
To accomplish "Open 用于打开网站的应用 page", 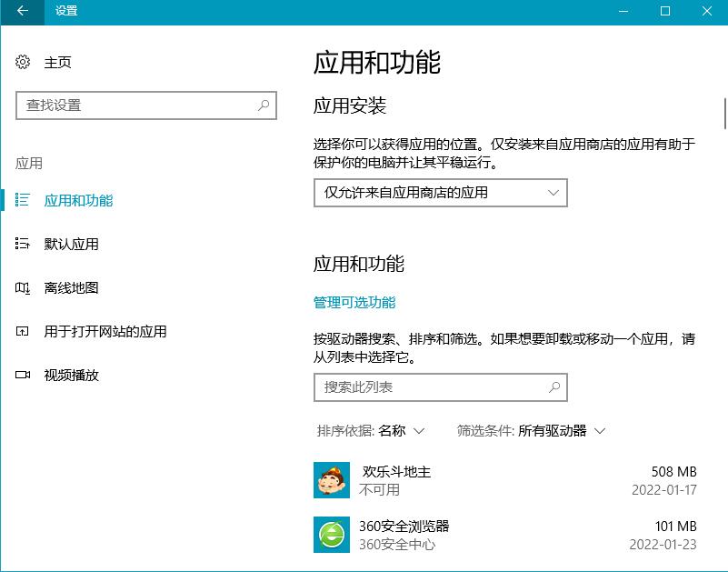I will tap(105, 331).
